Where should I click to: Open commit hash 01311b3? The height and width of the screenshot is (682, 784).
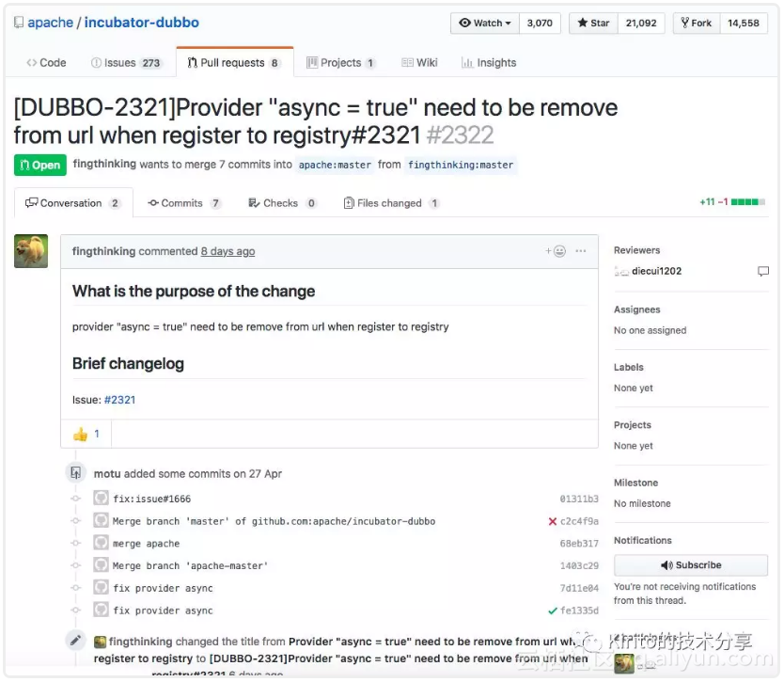(x=579, y=499)
